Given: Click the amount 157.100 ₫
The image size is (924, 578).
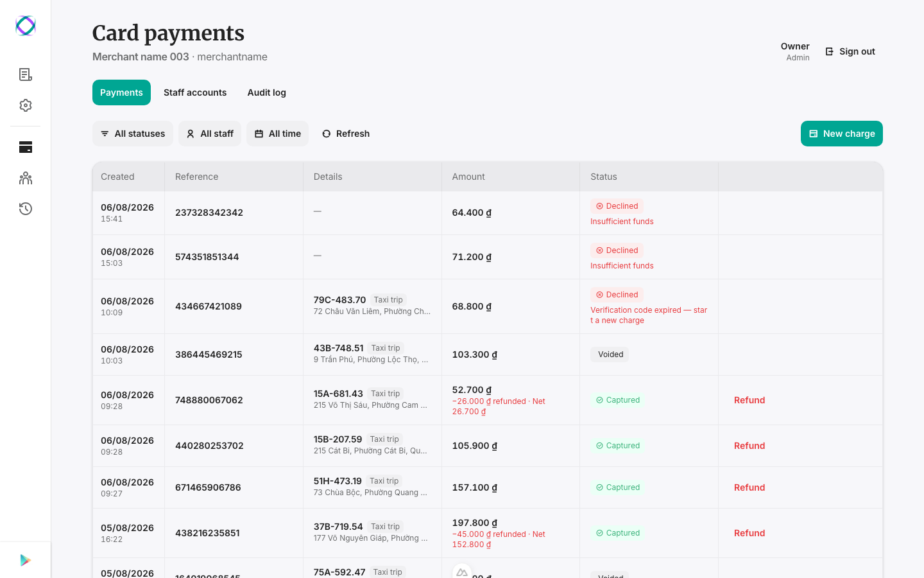Looking at the screenshot, I should [475, 487].
